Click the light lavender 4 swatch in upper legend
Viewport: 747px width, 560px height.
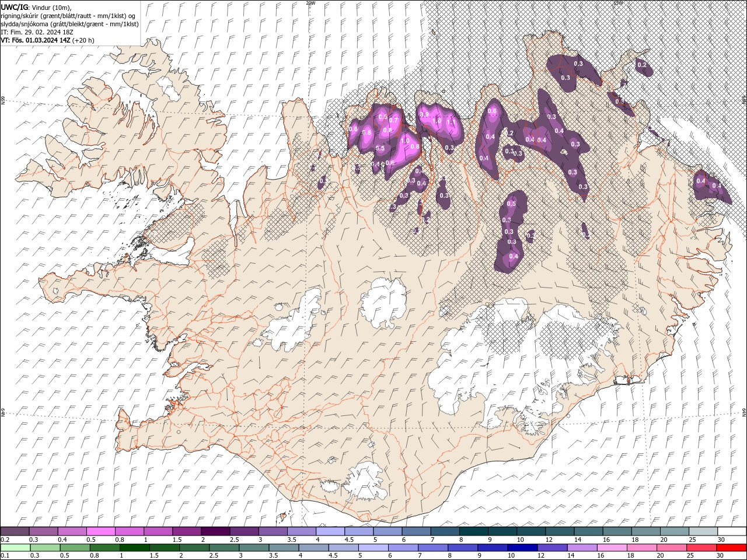(x=330, y=531)
